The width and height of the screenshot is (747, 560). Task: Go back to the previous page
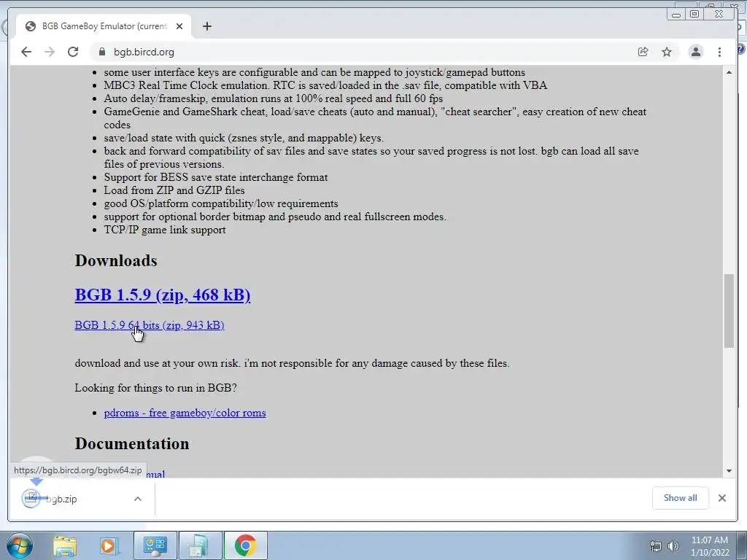click(x=26, y=52)
